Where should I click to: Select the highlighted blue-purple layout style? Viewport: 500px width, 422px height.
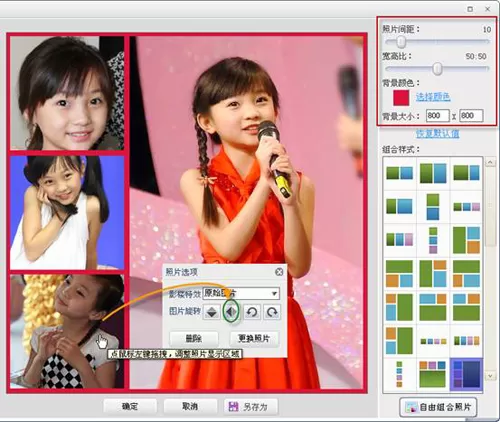(x=466, y=374)
